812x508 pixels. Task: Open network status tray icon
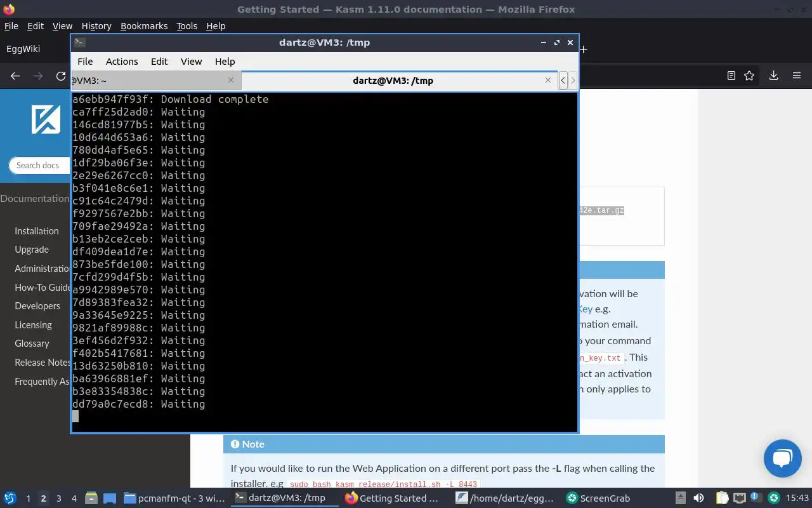coord(740,498)
